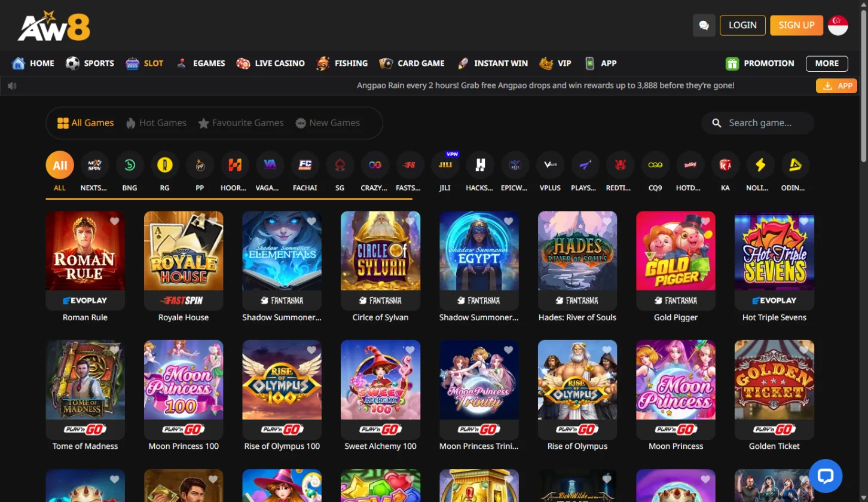Switch to Favourite Games tab
868x502 pixels.
point(241,123)
